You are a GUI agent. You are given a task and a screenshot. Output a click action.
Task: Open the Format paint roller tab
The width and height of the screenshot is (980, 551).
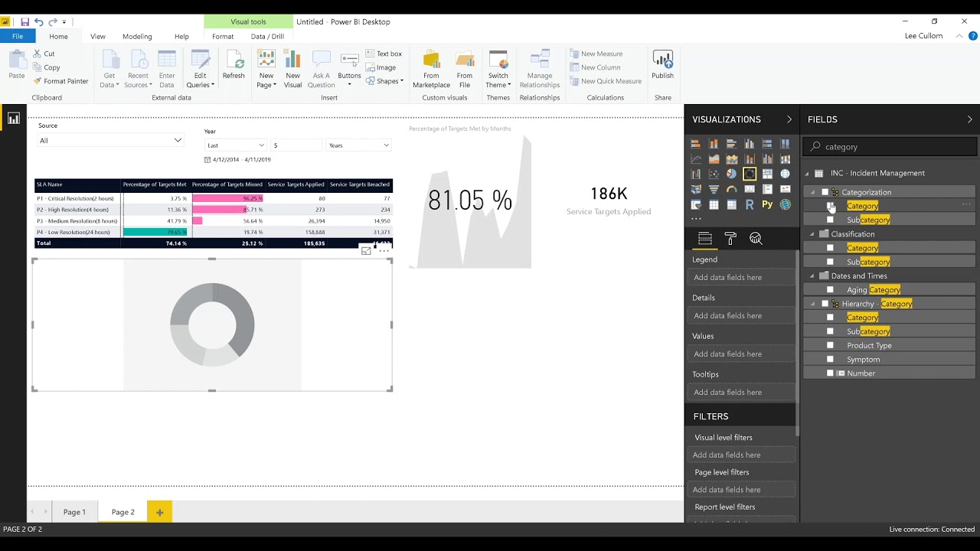[730, 239]
